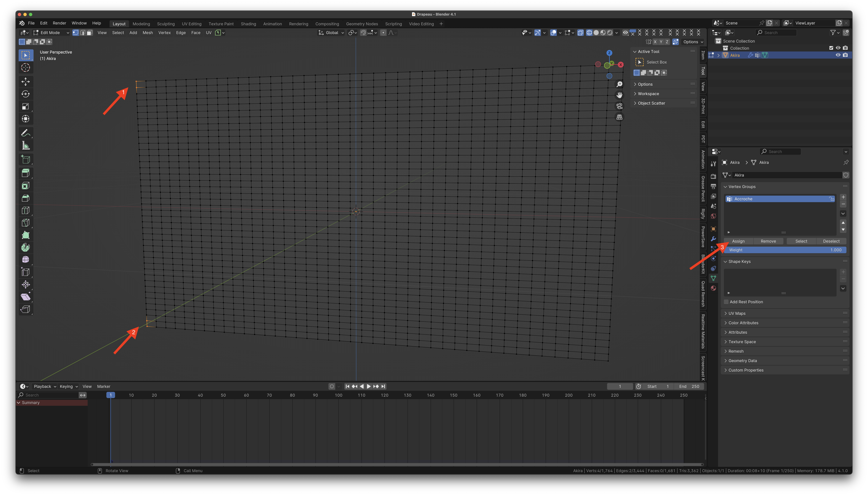Select the Knife tool
Image resolution: width=868 pixels, height=495 pixels.
(x=25, y=223)
